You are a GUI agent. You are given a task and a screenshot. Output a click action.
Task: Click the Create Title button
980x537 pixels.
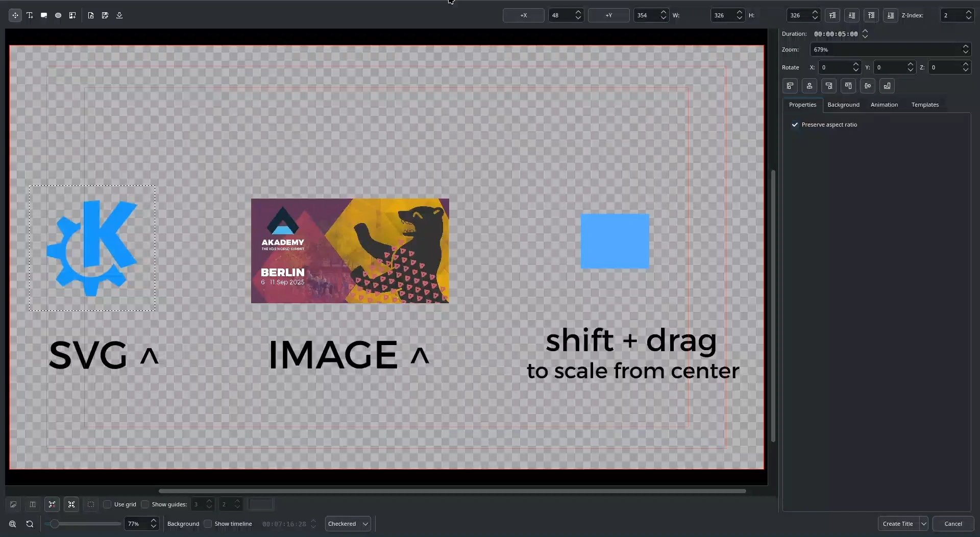tap(898, 524)
